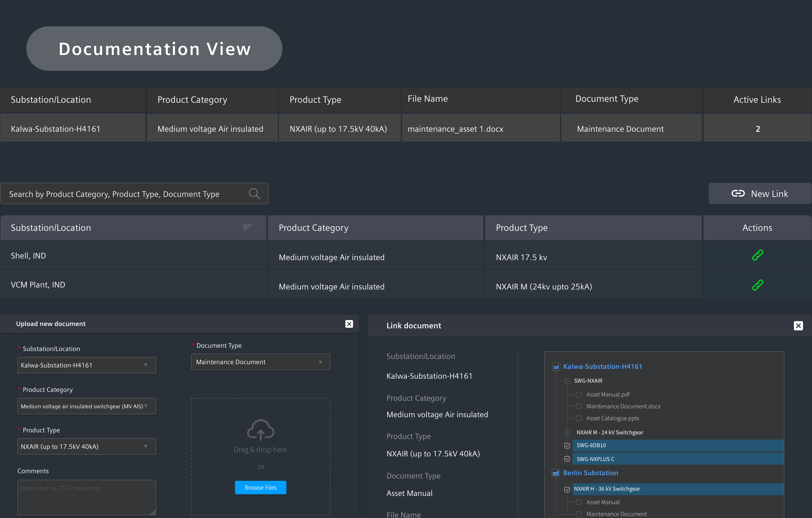Click the Berlin Substation factory icon
The image size is (812, 518).
tap(556, 473)
